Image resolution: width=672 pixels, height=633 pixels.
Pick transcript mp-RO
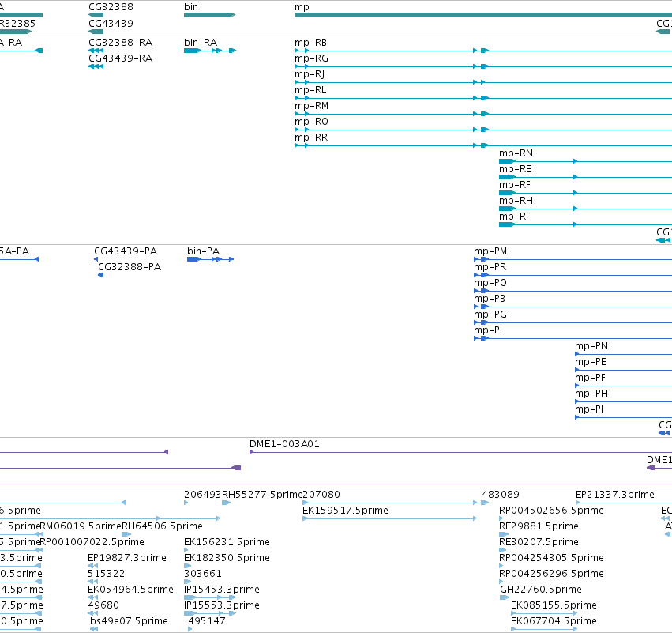[x=312, y=122]
